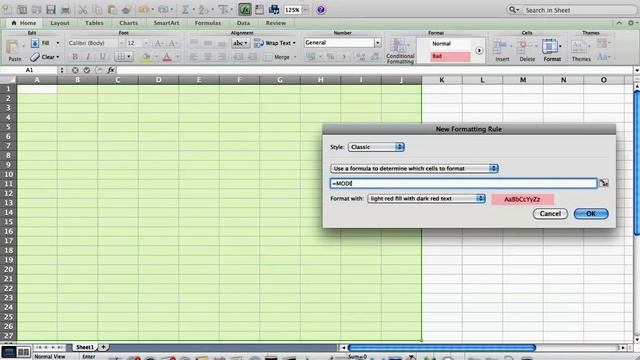640x360 pixels.
Task: Expand cell styles gallery arrow
Action: [x=479, y=51]
